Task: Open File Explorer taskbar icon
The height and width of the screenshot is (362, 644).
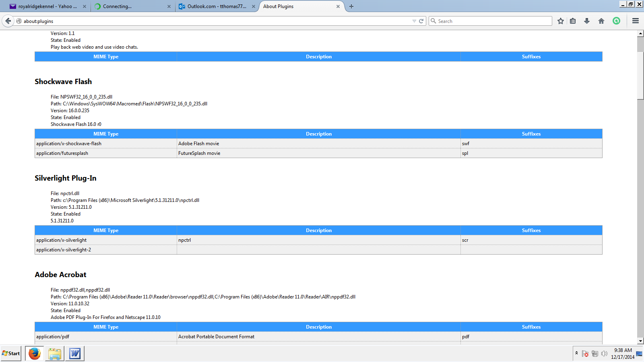Action: coord(55,354)
